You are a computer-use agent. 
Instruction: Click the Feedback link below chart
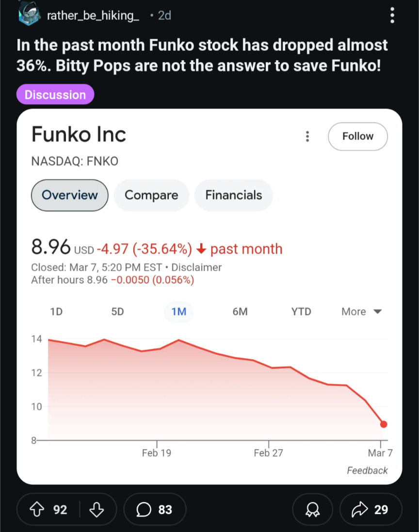point(367,470)
